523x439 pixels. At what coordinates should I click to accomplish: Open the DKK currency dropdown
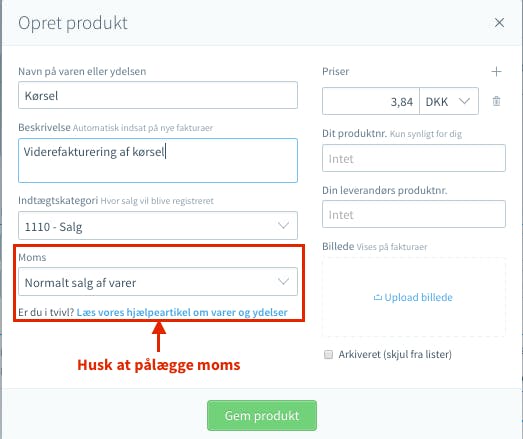coord(449,101)
